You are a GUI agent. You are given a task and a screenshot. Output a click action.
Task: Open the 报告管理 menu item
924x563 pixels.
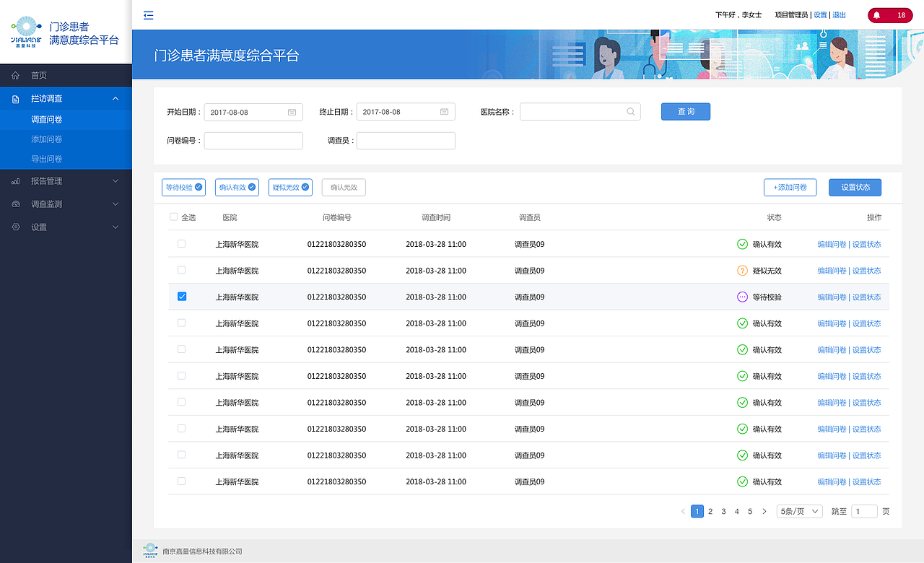click(66, 181)
